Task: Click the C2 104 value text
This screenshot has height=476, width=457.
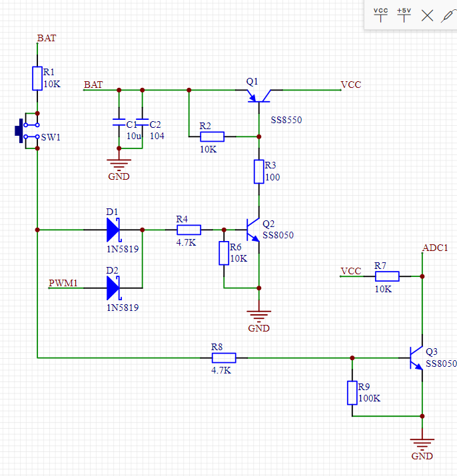Action: [x=157, y=136]
